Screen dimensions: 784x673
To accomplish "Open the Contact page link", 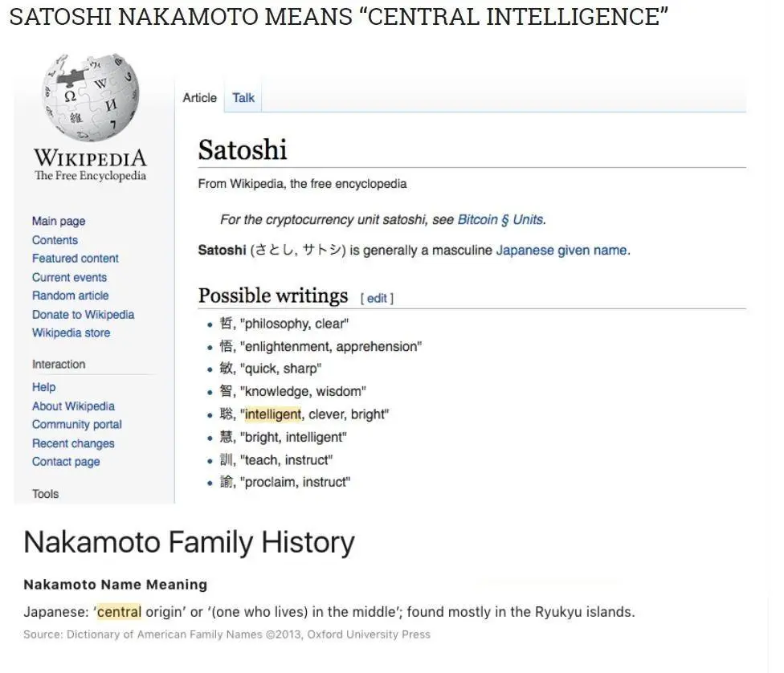I will (x=66, y=462).
